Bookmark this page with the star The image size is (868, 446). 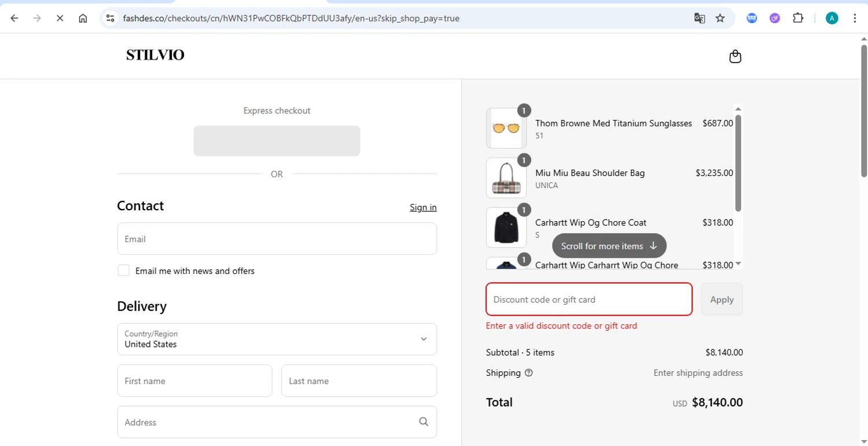pyautogui.click(x=720, y=18)
